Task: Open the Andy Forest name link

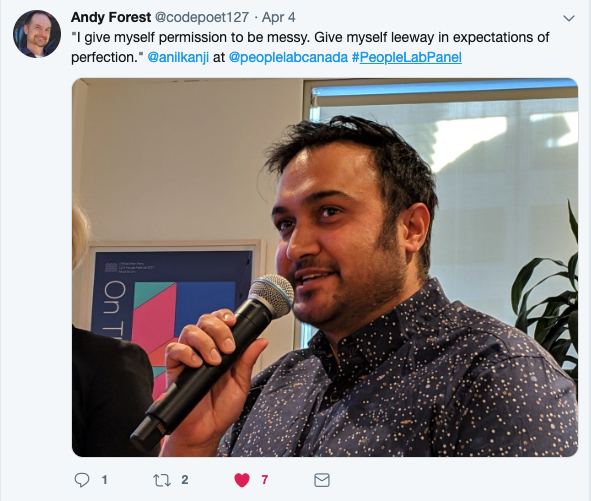Action: [x=111, y=17]
